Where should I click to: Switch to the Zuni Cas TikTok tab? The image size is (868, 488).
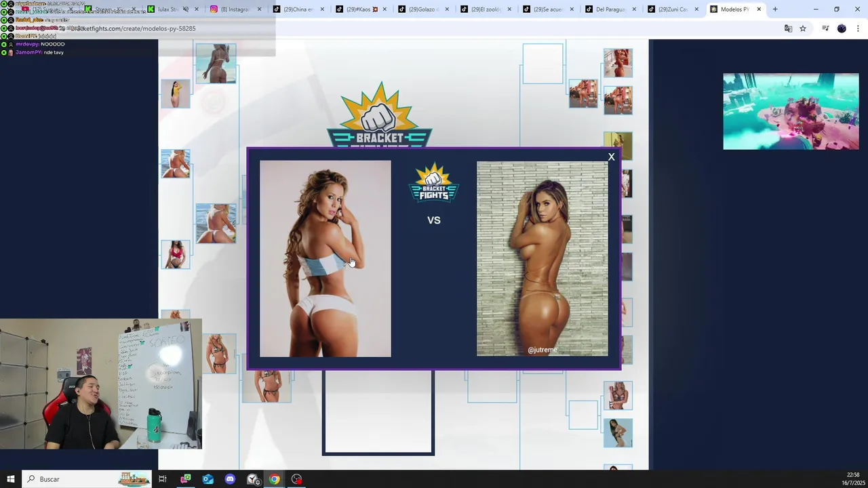pos(671,9)
